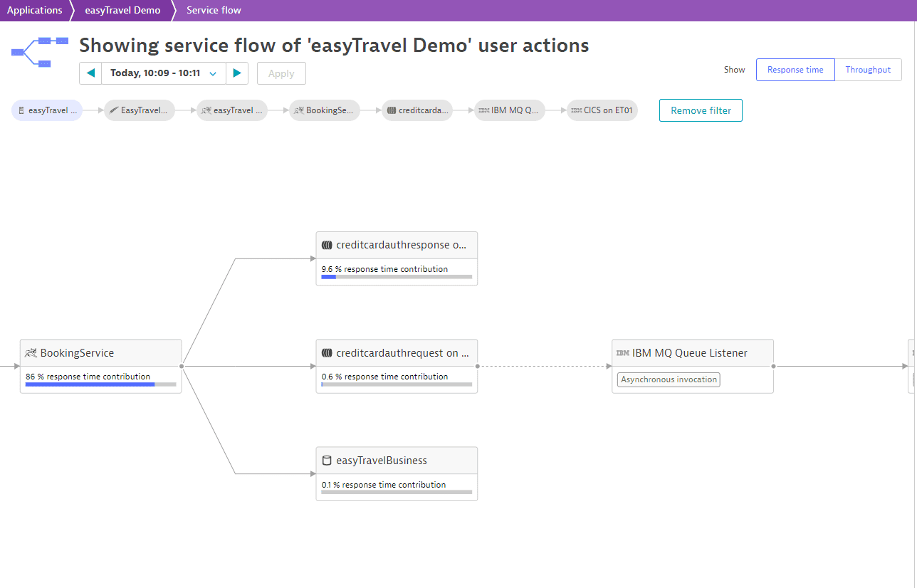Click mobile icon in easyTravel chip
917x588 pixels.
click(x=21, y=110)
